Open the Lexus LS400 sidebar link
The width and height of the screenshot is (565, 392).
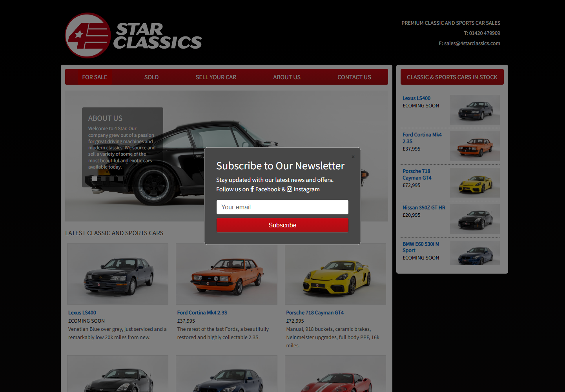416,98
